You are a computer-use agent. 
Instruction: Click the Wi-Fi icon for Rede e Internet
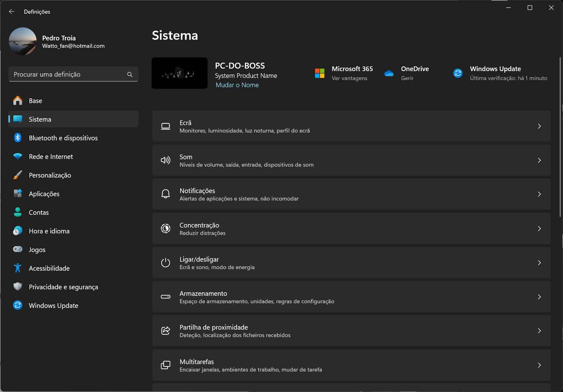pos(18,156)
